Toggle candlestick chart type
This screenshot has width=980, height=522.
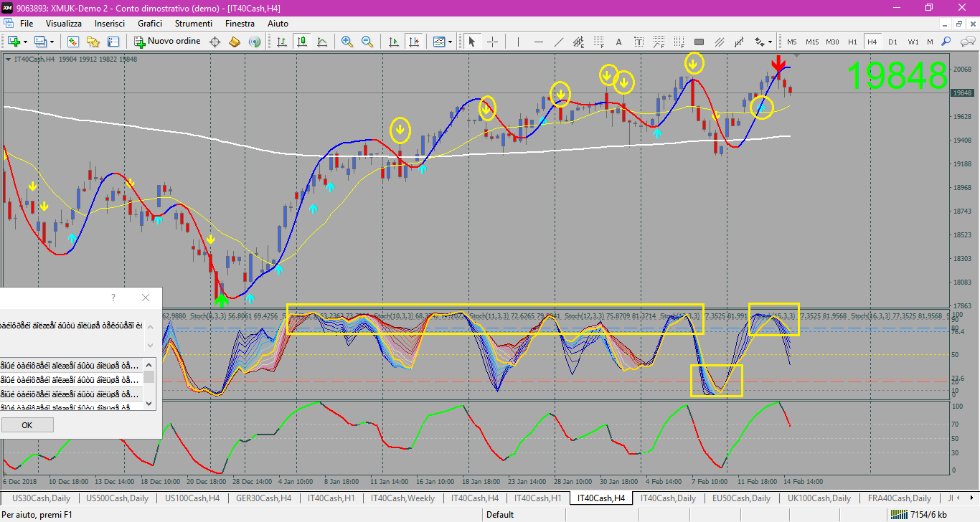pos(303,42)
